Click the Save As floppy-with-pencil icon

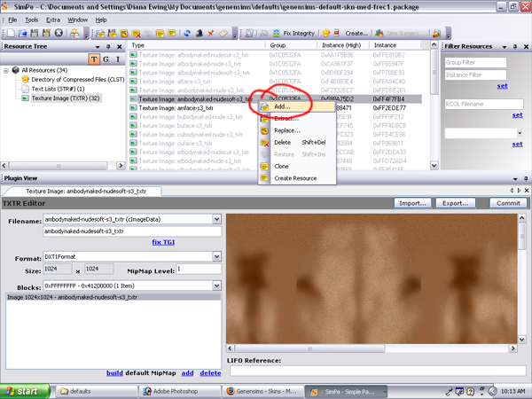tap(46, 33)
